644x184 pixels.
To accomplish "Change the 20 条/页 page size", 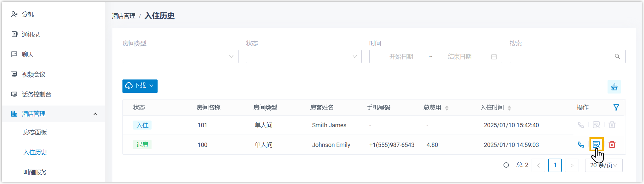I will (x=604, y=165).
